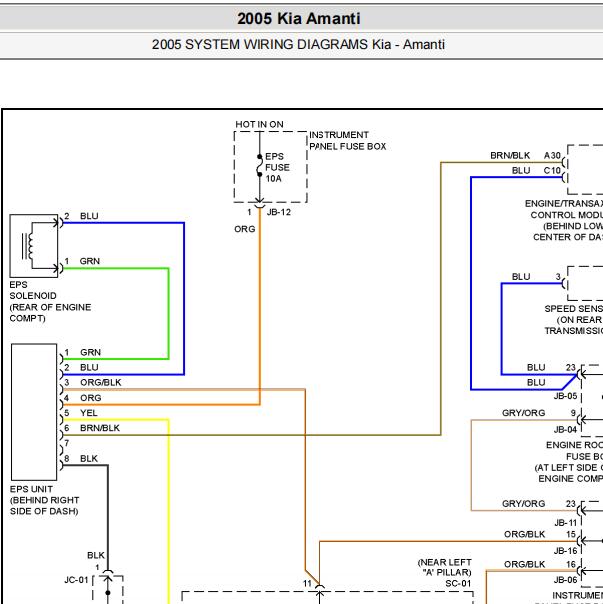Select terminal label "A30"

click(552, 155)
